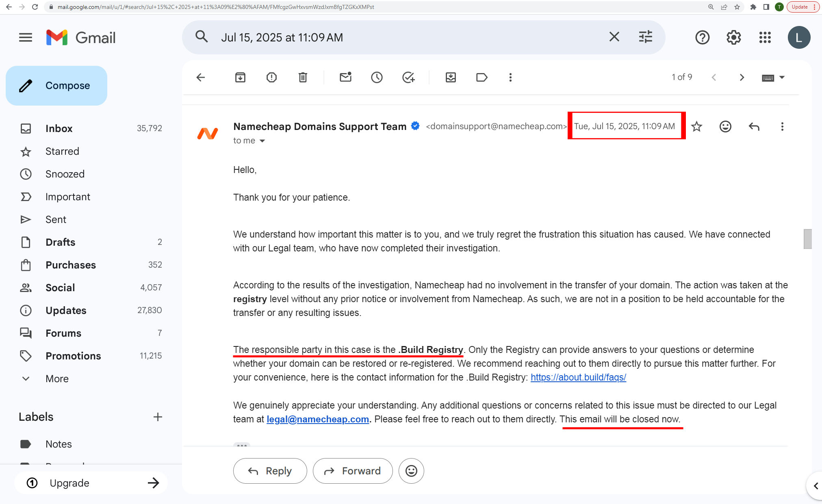Click the search magnifier icon

pos(202,37)
